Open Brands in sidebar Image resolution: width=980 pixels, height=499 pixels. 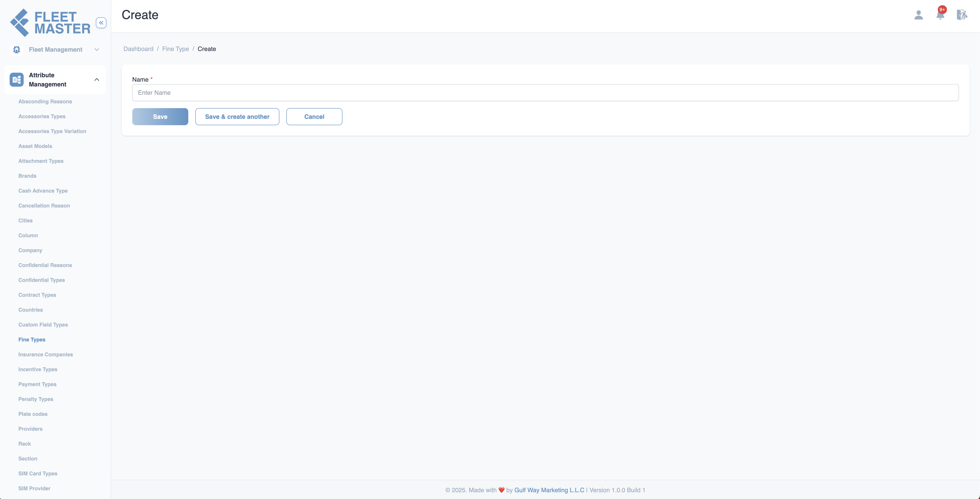coord(27,176)
